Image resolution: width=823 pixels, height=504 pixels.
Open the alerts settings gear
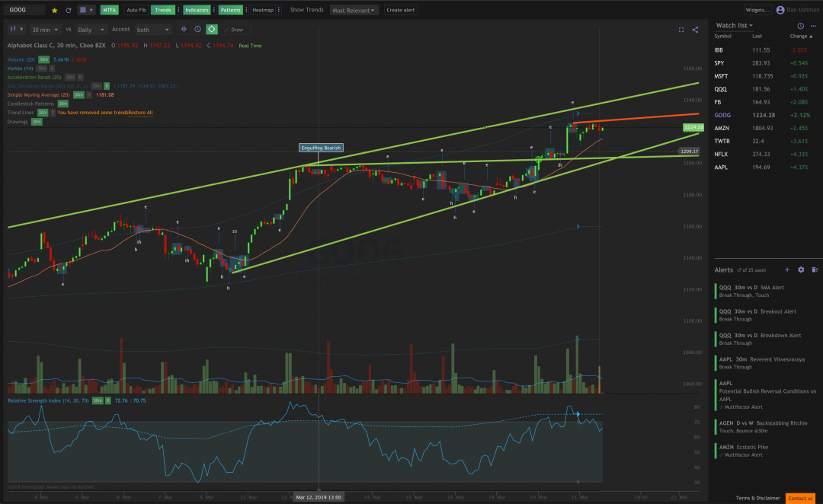tap(801, 270)
